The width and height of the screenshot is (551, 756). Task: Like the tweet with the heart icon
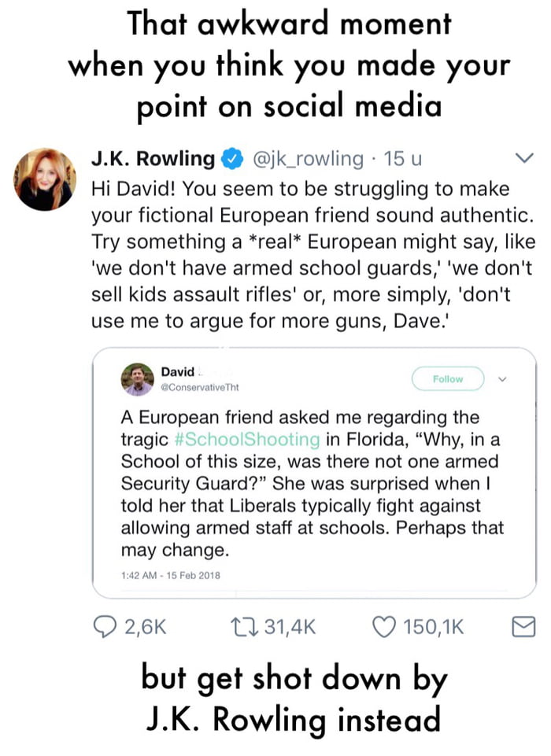pyautogui.click(x=386, y=626)
